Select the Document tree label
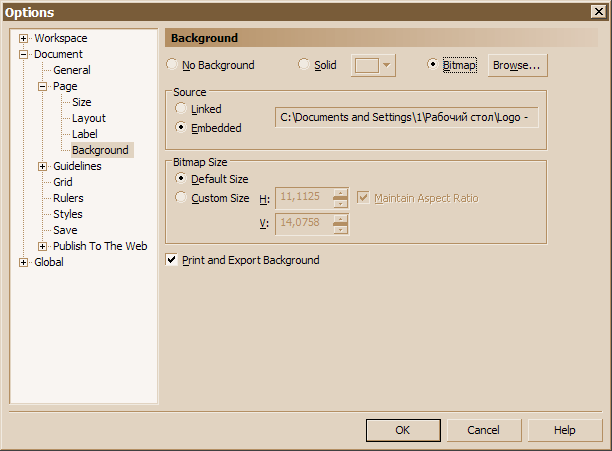Image resolution: width=612 pixels, height=451 pixels. (x=58, y=54)
